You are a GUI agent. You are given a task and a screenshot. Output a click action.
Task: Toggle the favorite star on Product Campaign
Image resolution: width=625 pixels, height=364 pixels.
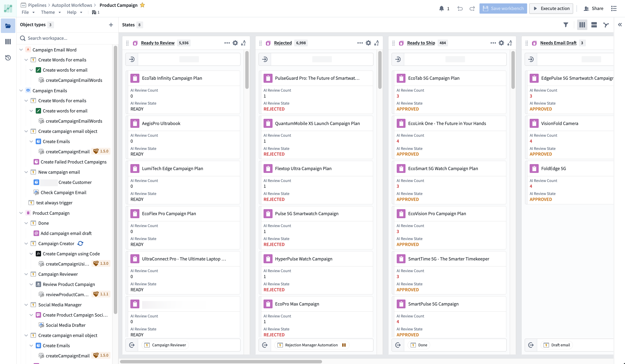tap(142, 5)
